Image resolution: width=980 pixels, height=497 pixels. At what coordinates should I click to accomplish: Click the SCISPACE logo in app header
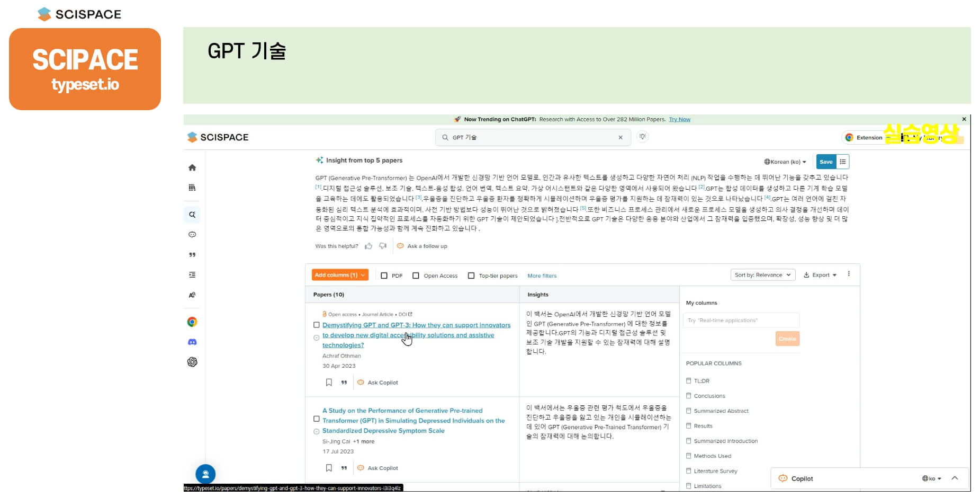click(218, 137)
